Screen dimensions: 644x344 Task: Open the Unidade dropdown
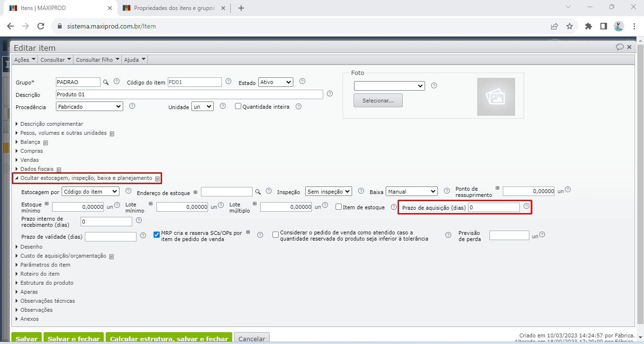pos(202,107)
